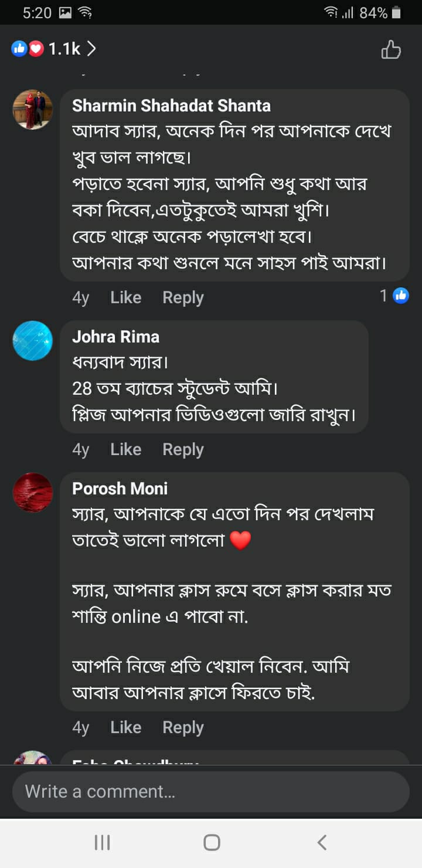Like Porosh Moni's comment

coord(125,728)
